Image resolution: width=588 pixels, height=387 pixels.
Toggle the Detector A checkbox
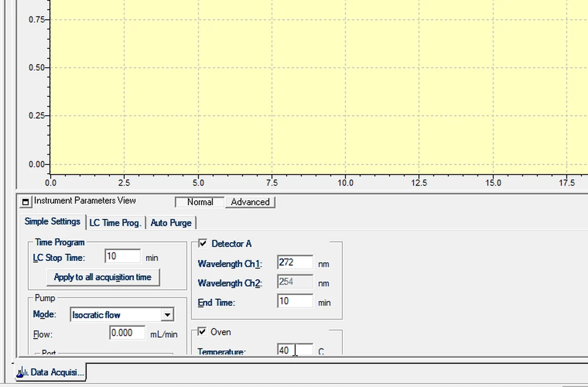tap(203, 244)
